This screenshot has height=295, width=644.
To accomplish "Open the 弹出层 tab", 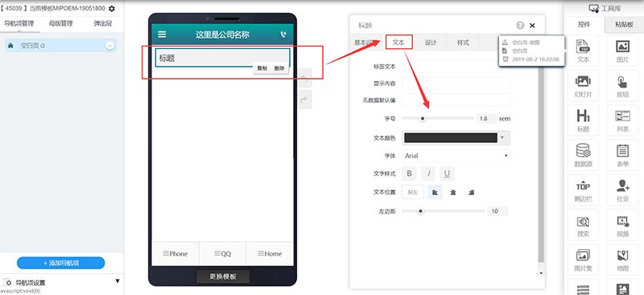I will coord(102,23).
